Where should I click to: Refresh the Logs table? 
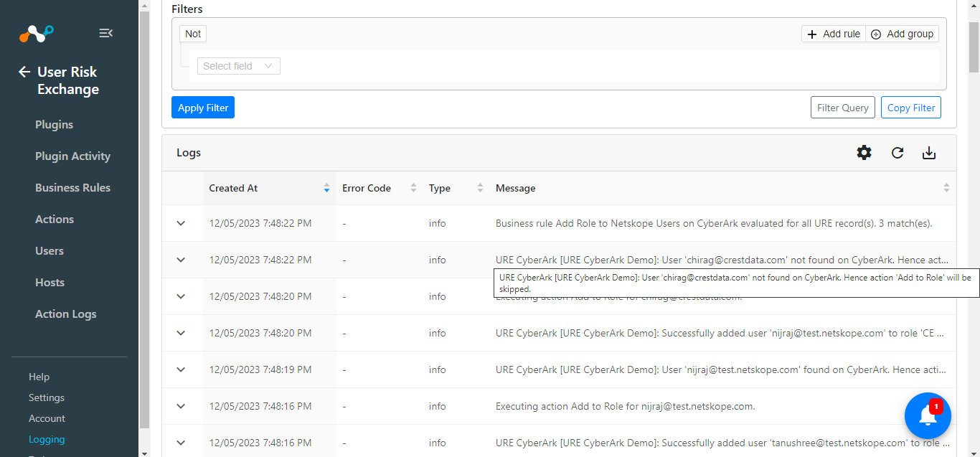(897, 153)
